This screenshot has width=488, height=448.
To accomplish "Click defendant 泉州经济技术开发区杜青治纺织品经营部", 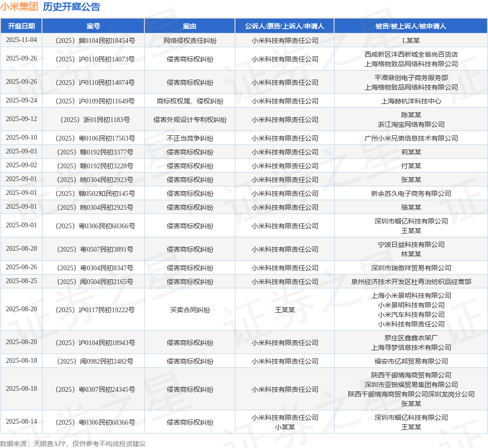I will click(411, 282).
